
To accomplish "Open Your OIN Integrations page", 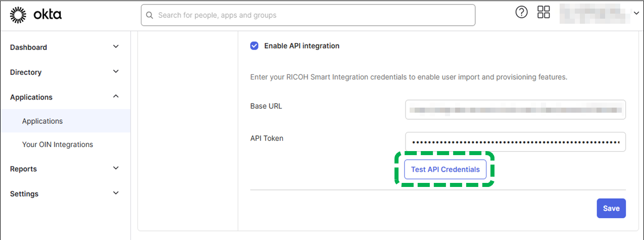I will click(58, 145).
